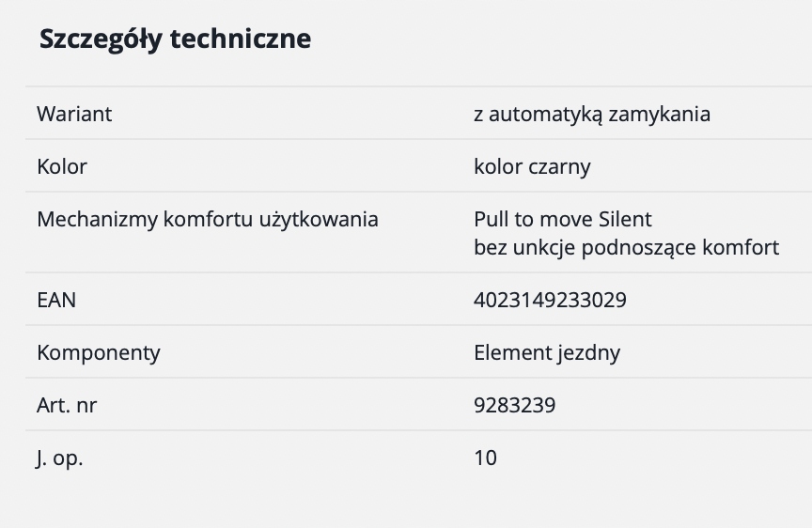The width and height of the screenshot is (812, 528).
Task: Select the packaging unit value 10
Action: (486, 458)
